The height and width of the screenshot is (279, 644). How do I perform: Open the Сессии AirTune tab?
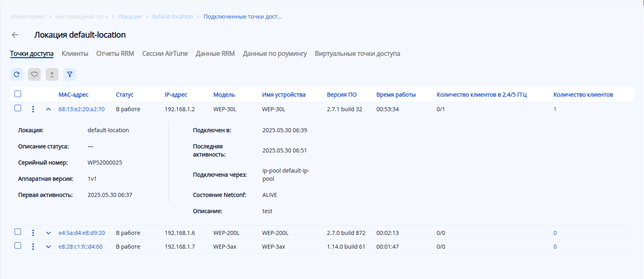click(x=165, y=54)
